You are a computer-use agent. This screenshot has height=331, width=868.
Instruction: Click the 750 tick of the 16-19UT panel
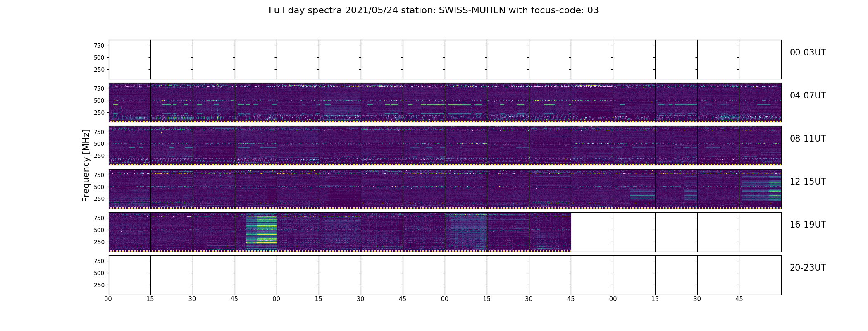pyautogui.click(x=99, y=218)
